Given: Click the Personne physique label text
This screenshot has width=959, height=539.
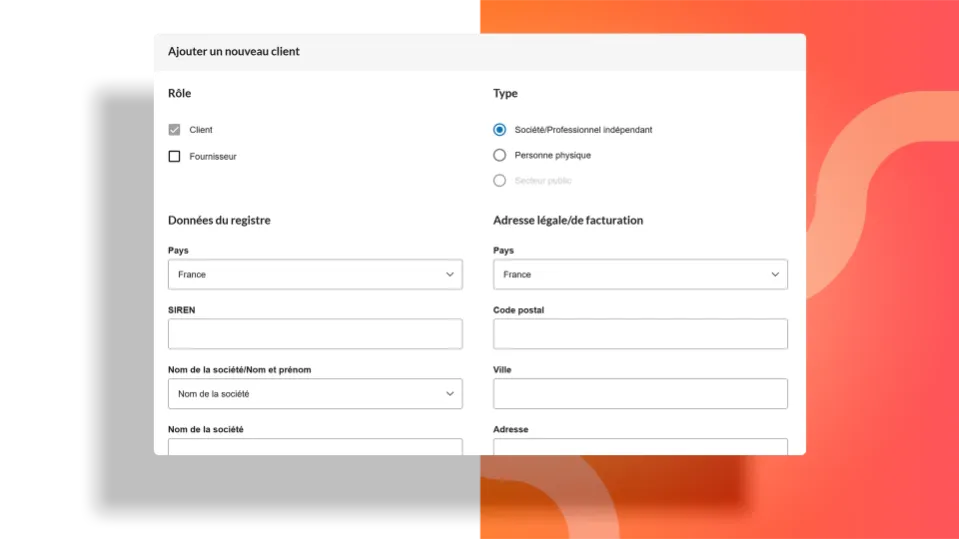Looking at the screenshot, I should click(553, 155).
